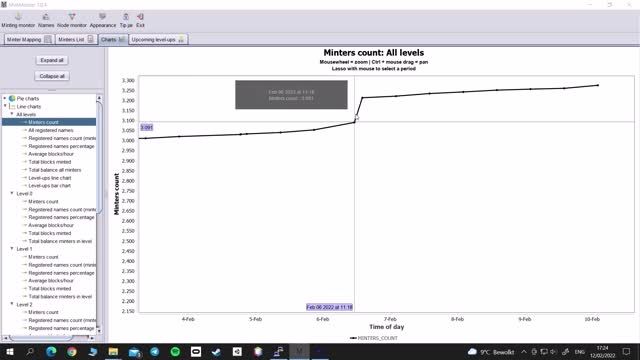Viewport: 640px width, 360px height.
Task: Open Telegram from the taskbar
Action: click(x=155, y=351)
